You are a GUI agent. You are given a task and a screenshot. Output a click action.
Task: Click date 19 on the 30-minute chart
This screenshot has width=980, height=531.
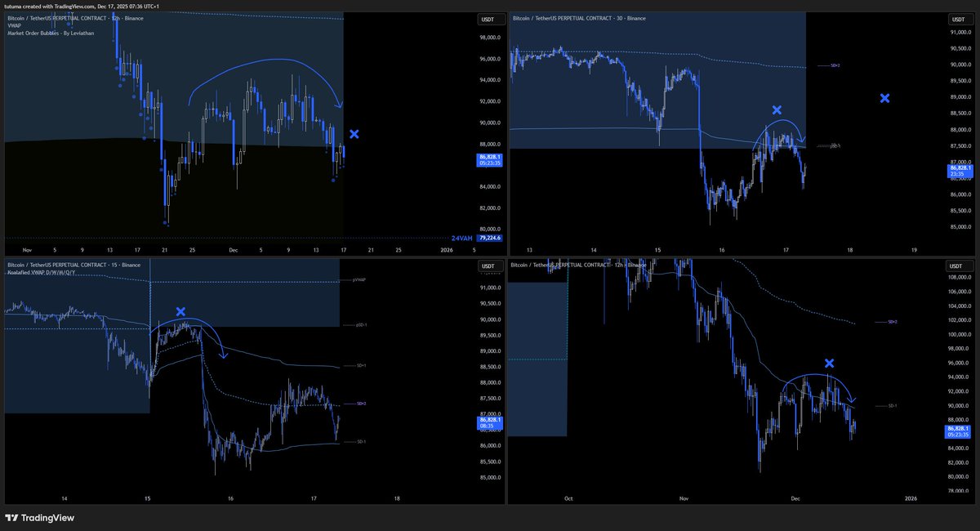pyautogui.click(x=914, y=250)
